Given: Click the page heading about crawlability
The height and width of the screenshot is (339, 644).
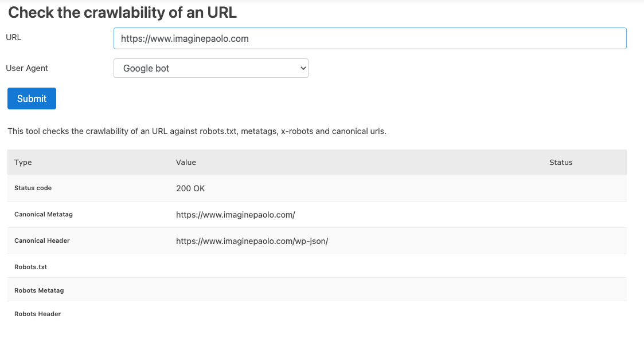Looking at the screenshot, I should pos(122,13).
